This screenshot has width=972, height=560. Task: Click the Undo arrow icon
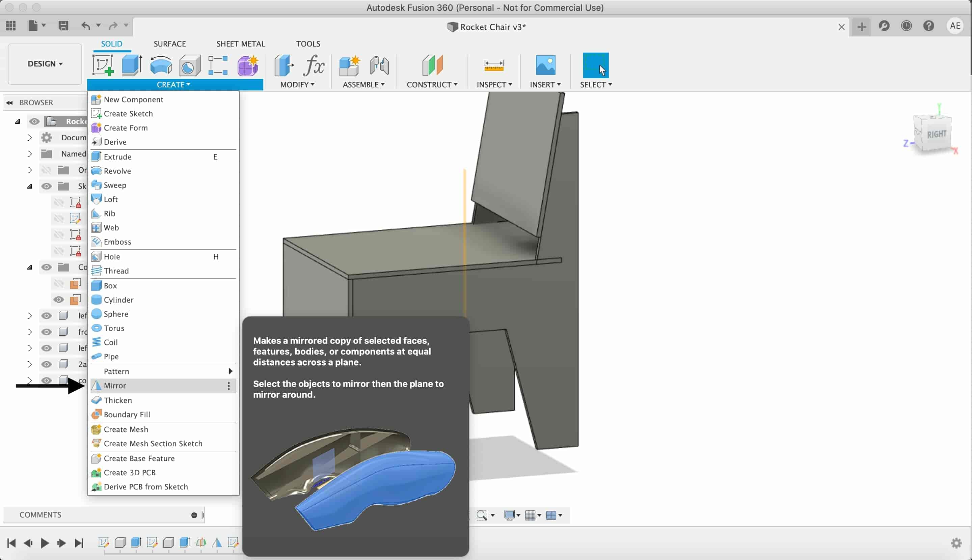[x=85, y=26]
